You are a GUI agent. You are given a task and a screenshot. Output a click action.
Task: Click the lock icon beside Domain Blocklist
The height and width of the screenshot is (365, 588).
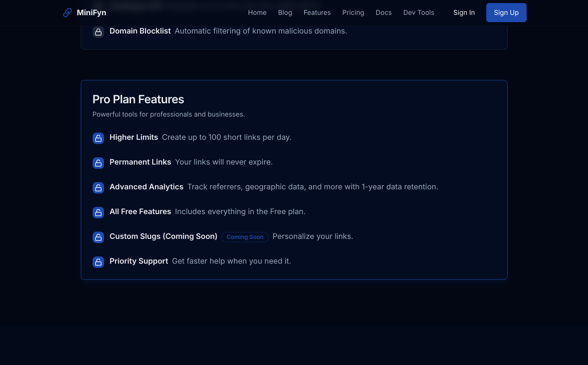(98, 32)
